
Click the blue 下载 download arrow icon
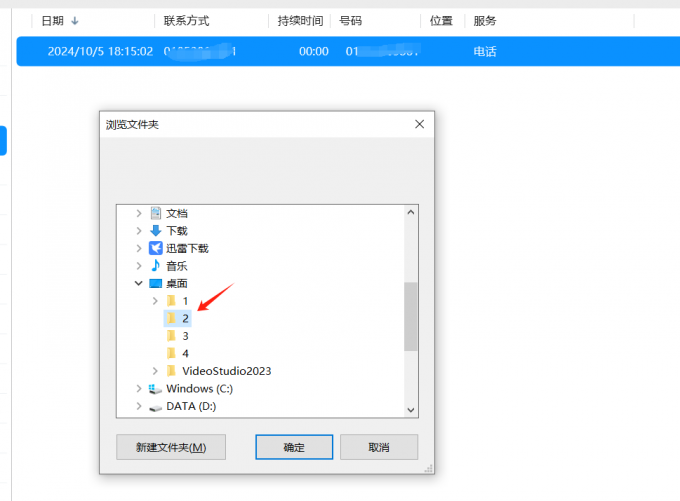click(x=155, y=230)
